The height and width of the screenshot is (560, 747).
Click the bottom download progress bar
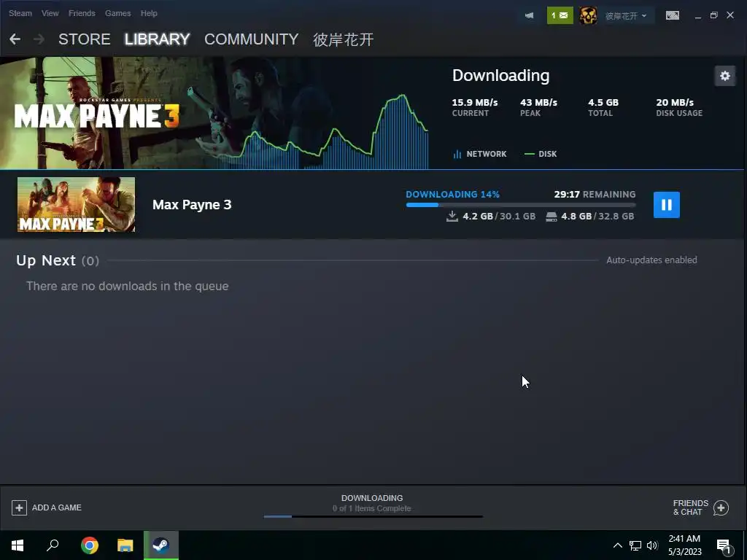click(373, 516)
